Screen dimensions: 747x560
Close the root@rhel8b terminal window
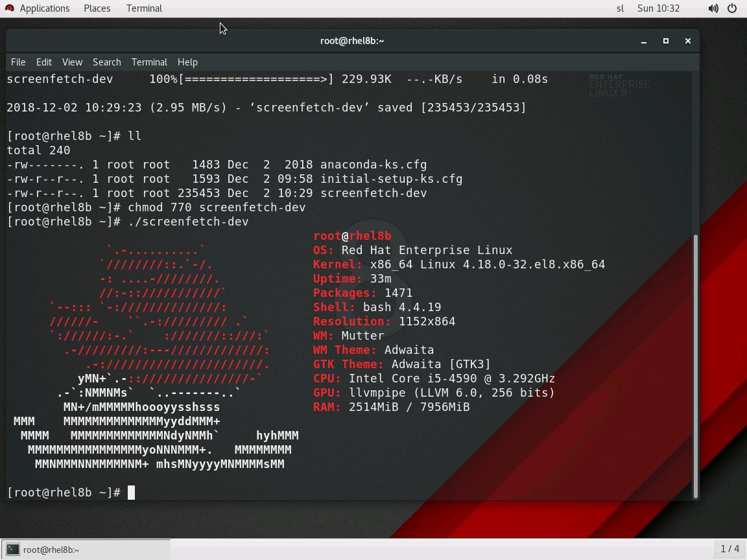687,41
